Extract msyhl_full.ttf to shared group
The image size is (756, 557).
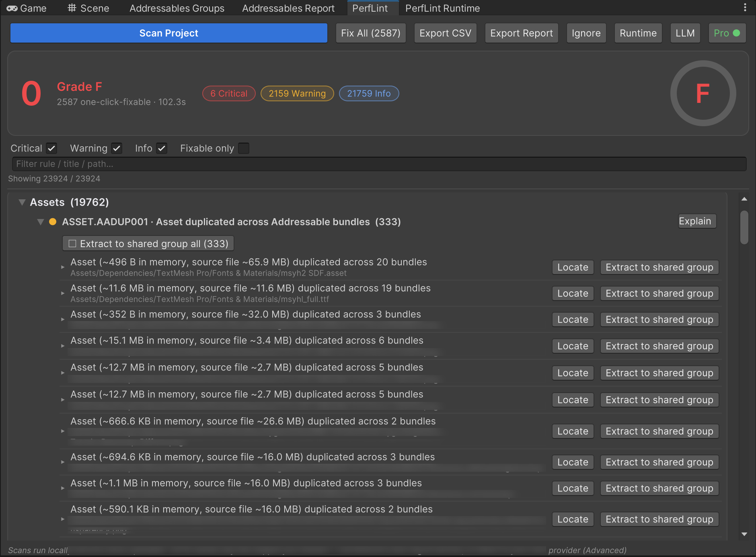click(659, 293)
